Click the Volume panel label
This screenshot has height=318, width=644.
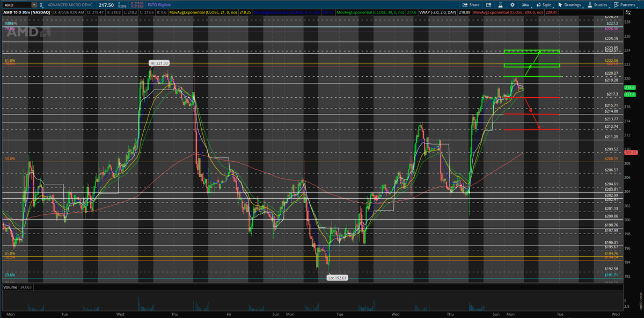coord(10,287)
